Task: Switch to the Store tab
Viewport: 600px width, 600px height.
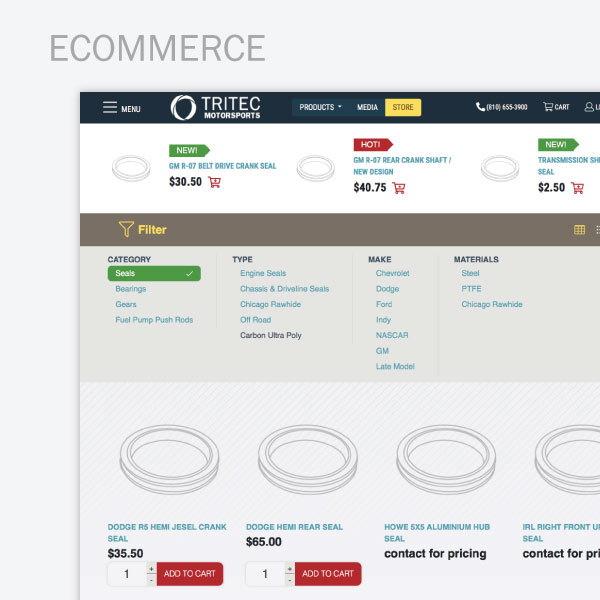Action: tap(403, 107)
